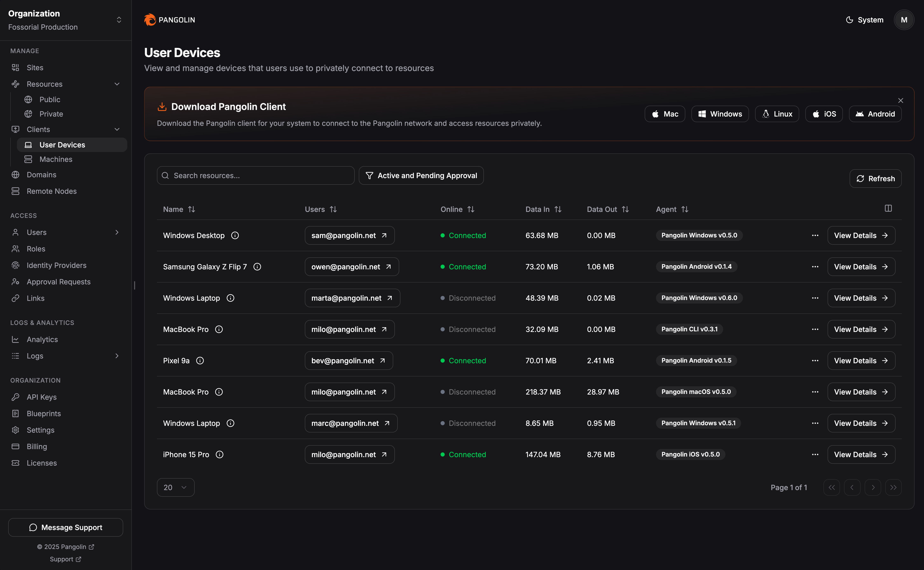This screenshot has height=570, width=924.
Task: Open user avatar M menu
Action: [904, 20]
